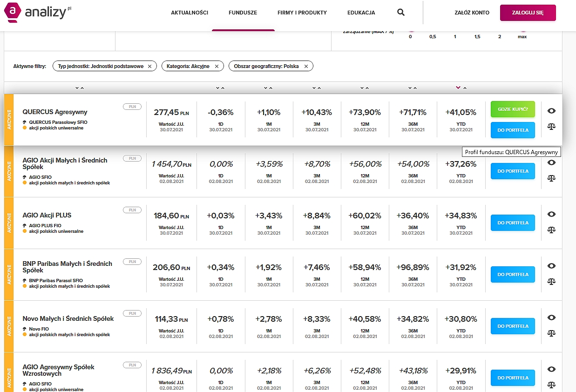The width and height of the screenshot is (576, 392).
Task: Click ZAŁÓŻ KONTO link
Action: coord(472,13)
